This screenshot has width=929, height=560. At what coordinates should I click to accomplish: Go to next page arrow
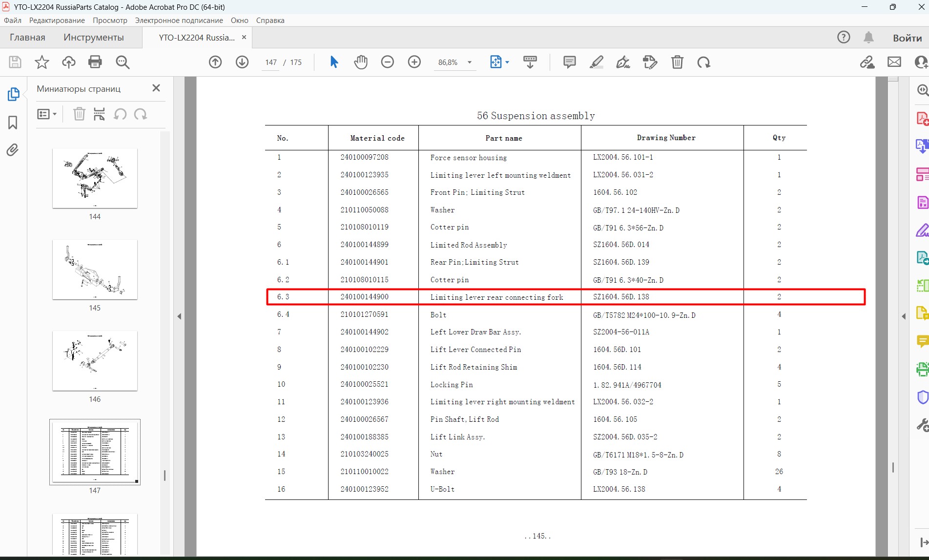pos(242,62)
